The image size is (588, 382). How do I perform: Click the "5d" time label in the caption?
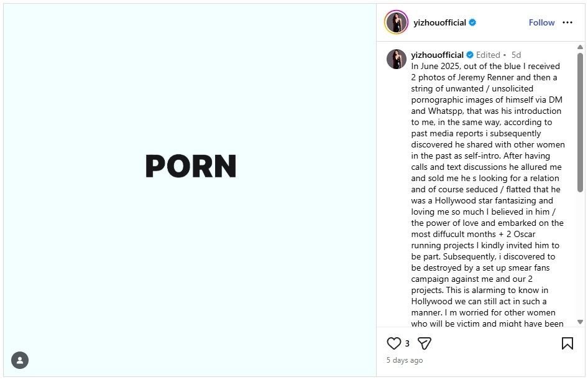point(516,55)
